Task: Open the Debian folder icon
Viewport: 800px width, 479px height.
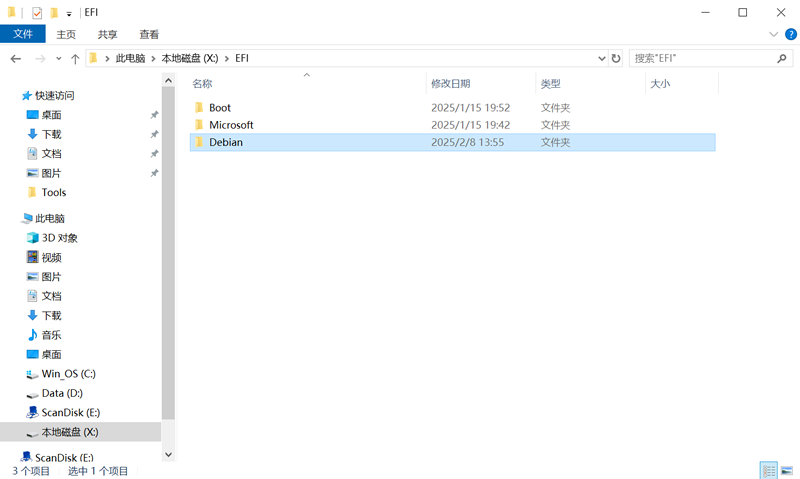Action: (199, 142)
